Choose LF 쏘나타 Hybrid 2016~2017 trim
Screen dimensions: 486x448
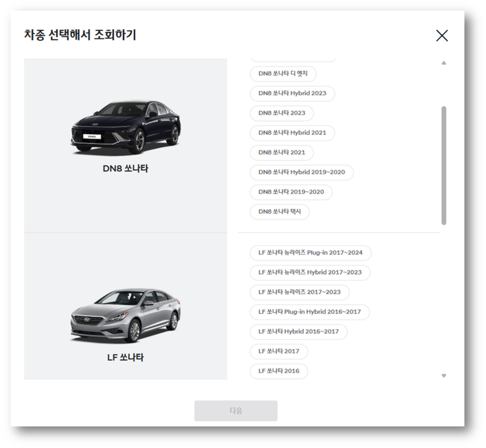299,332
